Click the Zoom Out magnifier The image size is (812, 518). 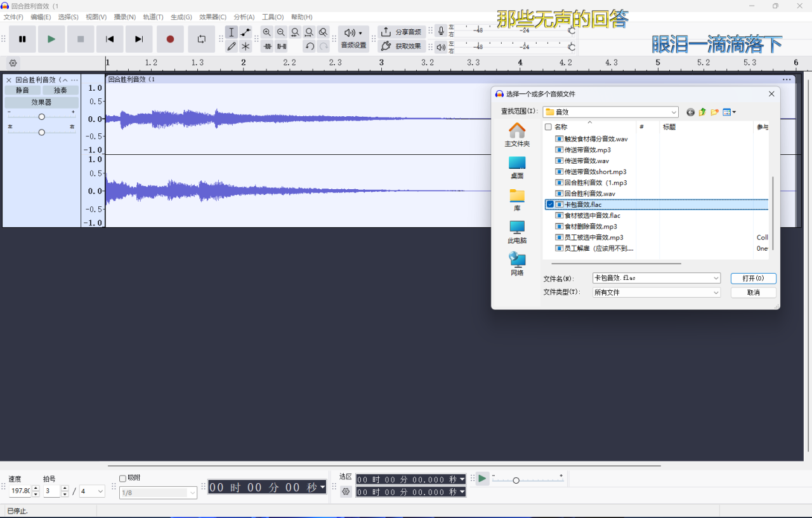(281, 32)
